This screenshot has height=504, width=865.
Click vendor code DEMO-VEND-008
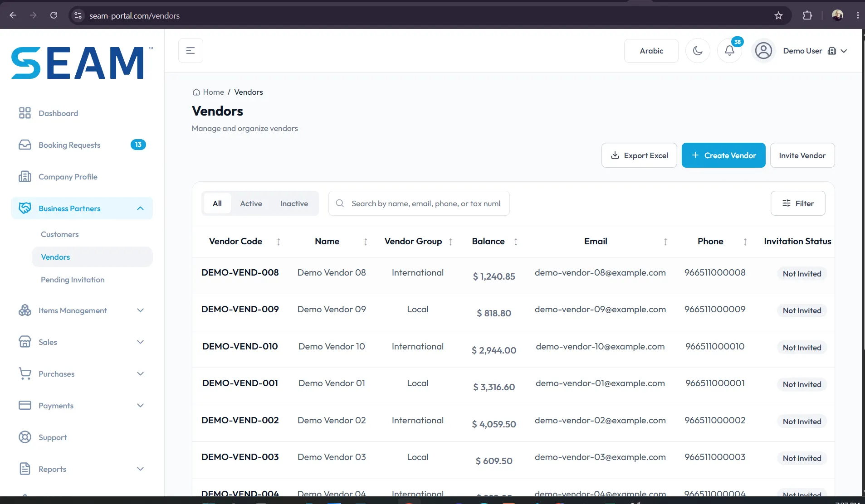[240, 272]
